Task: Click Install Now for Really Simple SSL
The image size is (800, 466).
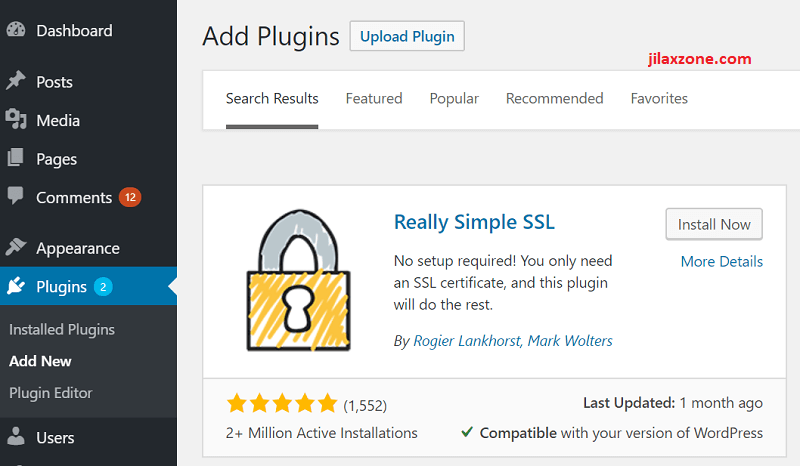Action: point(714,224)
